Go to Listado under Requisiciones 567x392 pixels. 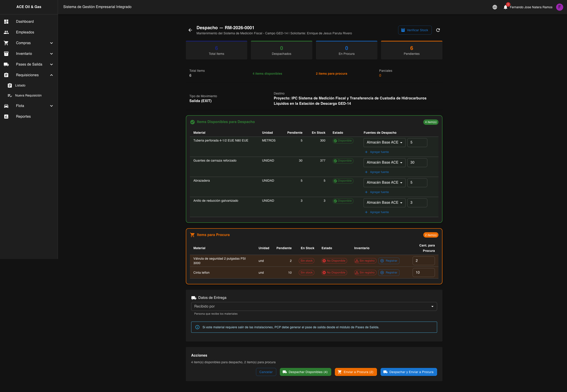pos(20,86)
